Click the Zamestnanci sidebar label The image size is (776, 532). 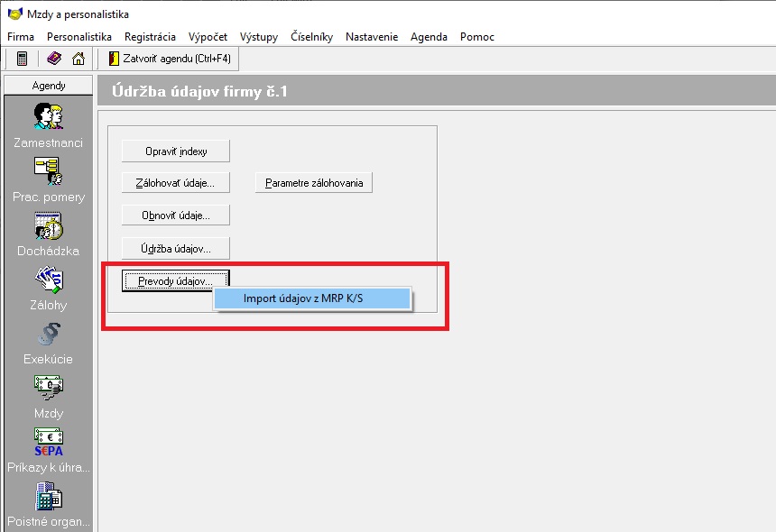(x=48, y=142)
